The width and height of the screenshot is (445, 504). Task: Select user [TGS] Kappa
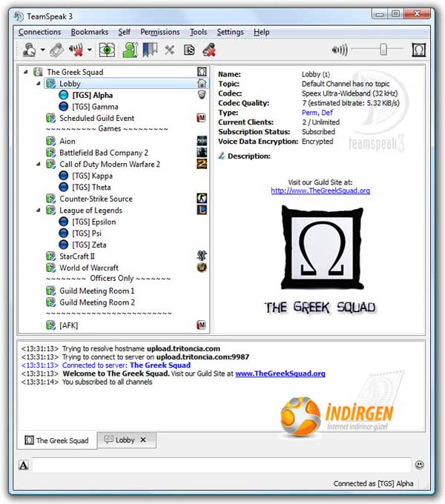(92, 176)
